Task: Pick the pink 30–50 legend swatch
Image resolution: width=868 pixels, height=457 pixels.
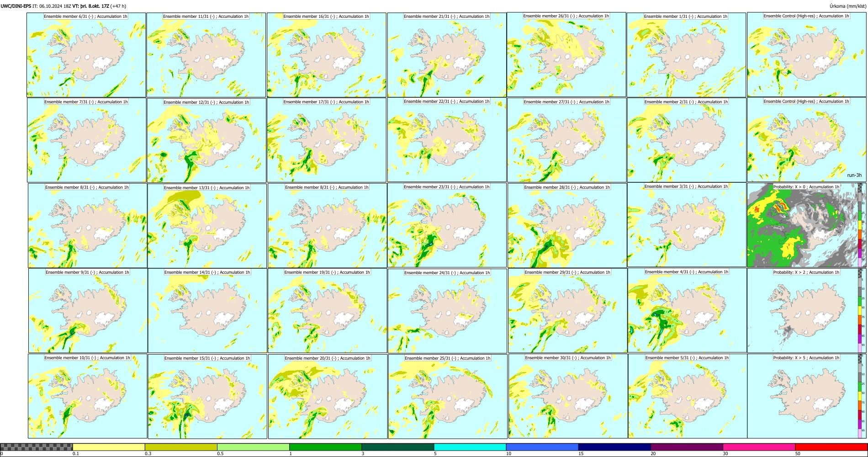Action: 759,447
